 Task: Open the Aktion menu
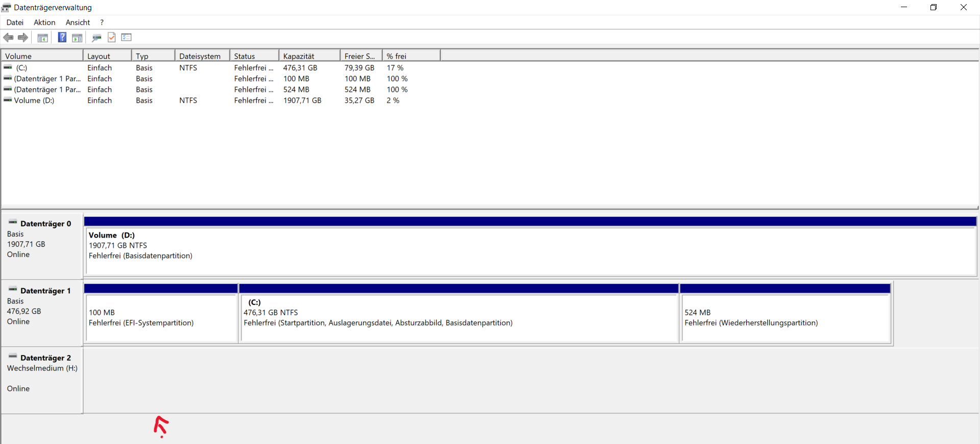click(x=44, y=22)
